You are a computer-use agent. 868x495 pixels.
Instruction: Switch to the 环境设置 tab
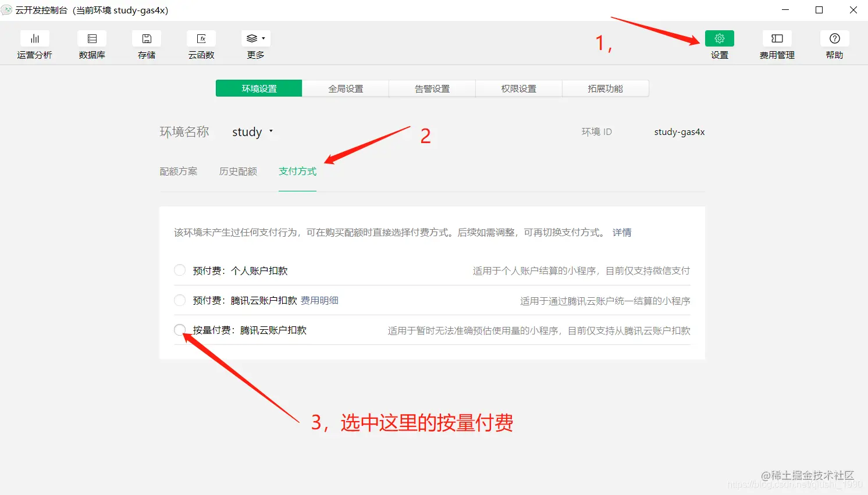pyautogui.click(x=259, y=88)
